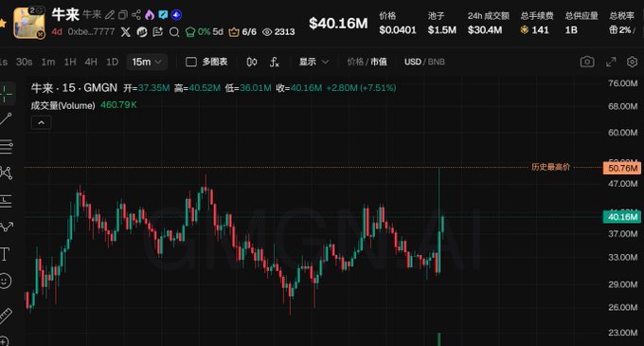Image resolution: width=644 pixels, height=346 pixels.
Task: Click the 40.16M current price label
Action: (x=622, y=217)
